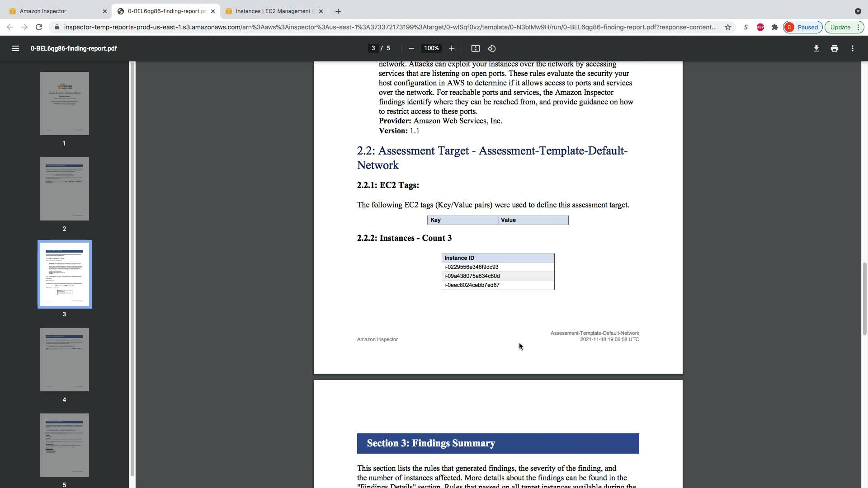Select page 4 thumbnail in sidebar
Image resolution: width=868 pixels, height=488 pixels.
click(x=64, y=360)
